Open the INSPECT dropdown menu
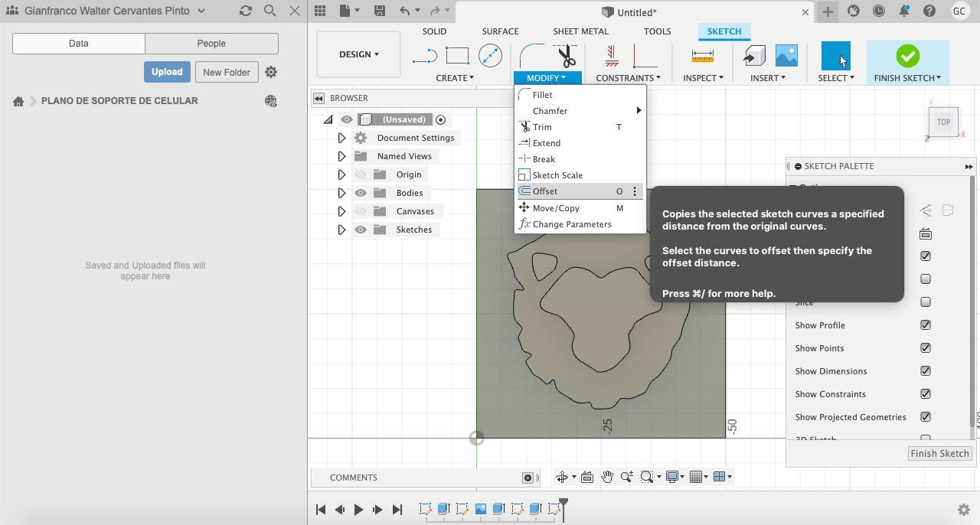 [703, 78]
